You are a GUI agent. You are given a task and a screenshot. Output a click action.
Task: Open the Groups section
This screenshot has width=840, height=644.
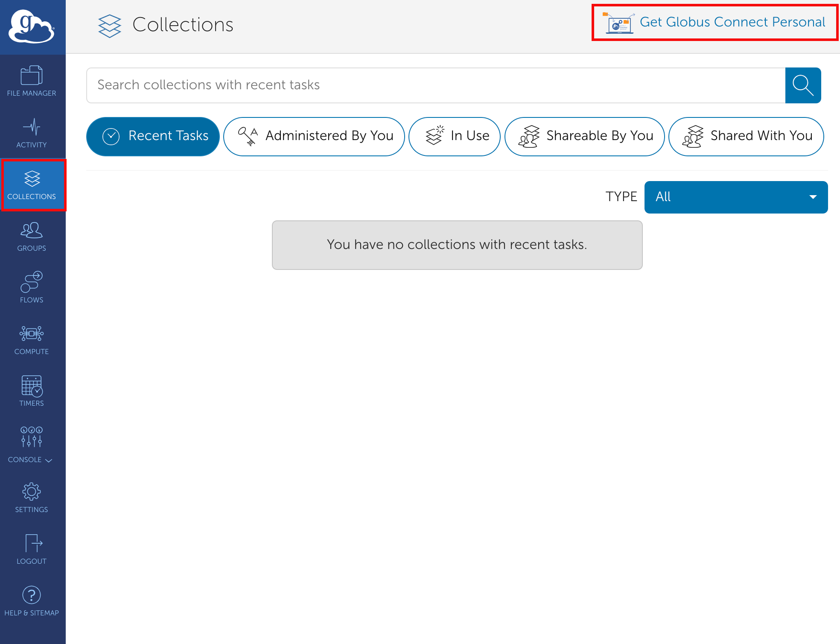coord(32,237)
